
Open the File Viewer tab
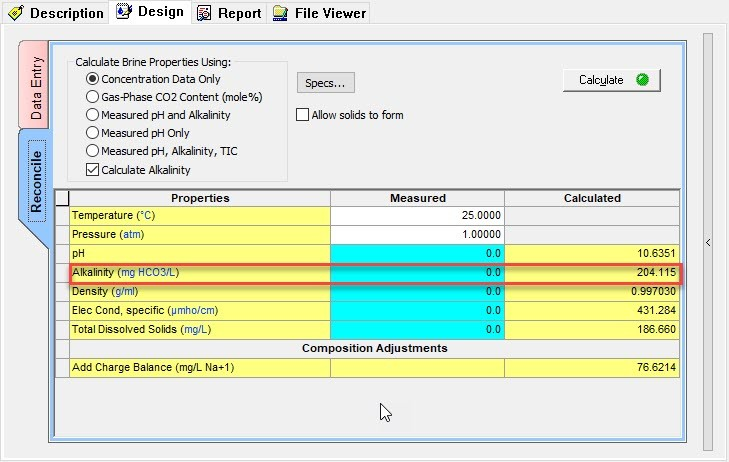point(319,13)
